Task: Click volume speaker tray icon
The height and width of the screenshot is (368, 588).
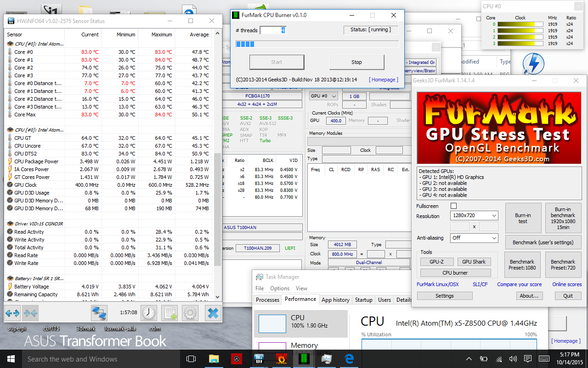Action: [x=513, y=359]
